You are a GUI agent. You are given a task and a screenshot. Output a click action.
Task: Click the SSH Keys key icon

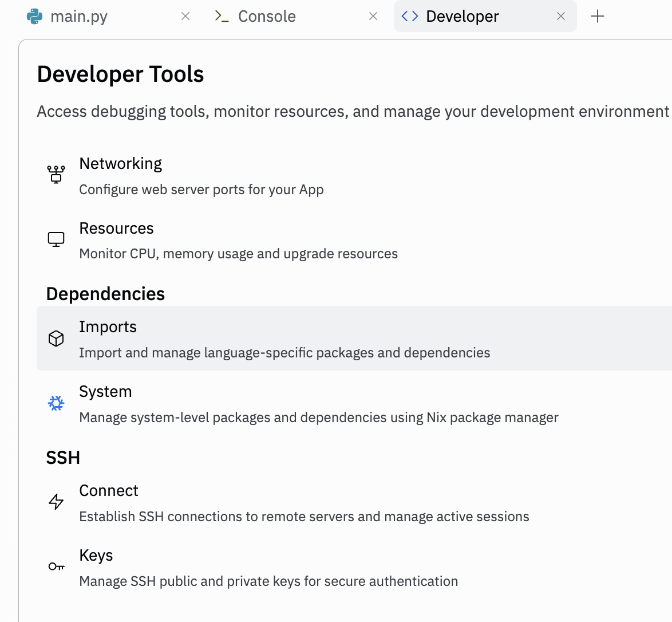click(56, 567)
